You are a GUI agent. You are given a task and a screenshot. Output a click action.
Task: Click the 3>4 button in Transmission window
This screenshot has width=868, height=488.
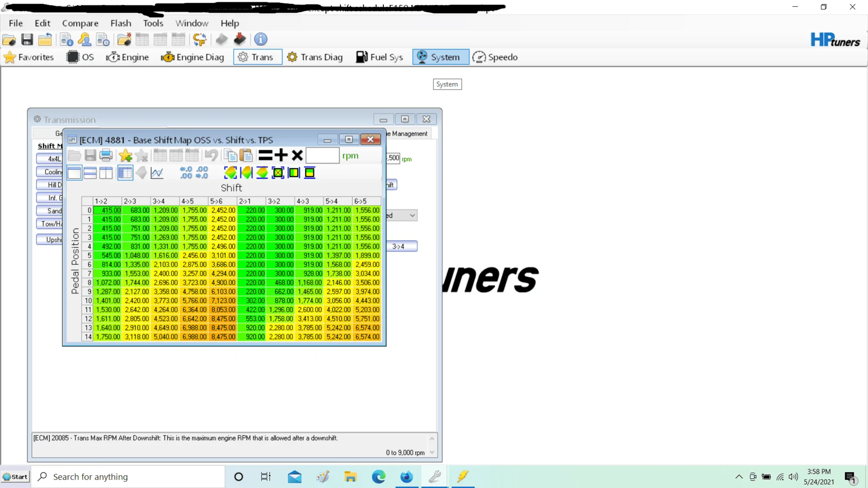[402, 247]
